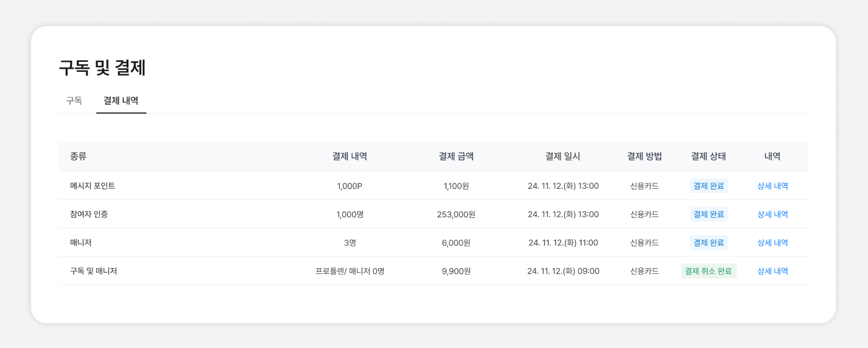This screenshot has height=348, width=868.
Task: Click the 종류 column header
Action: pyautogui.click(x=78, y=157)
